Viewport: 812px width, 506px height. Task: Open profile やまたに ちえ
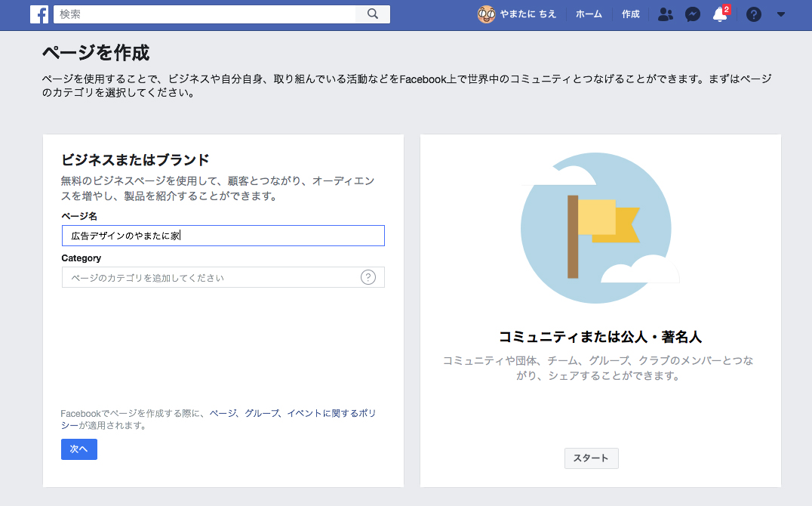point(527,14)
